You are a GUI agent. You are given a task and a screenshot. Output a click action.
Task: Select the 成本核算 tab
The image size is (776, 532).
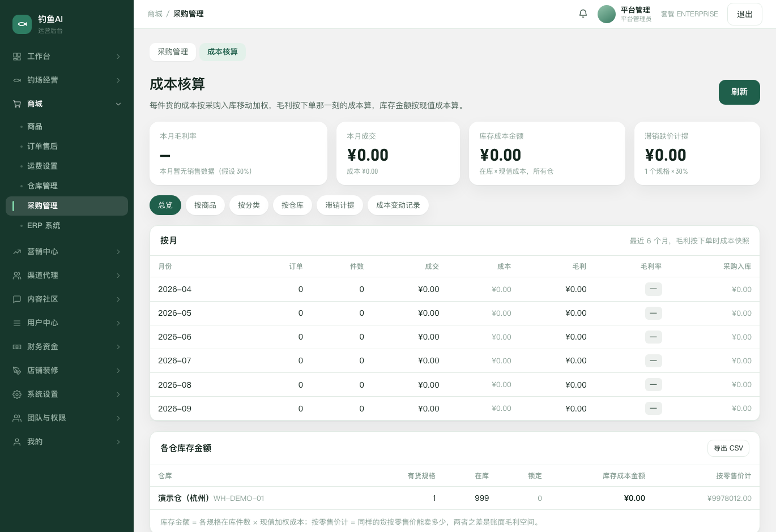click(223, 52)
